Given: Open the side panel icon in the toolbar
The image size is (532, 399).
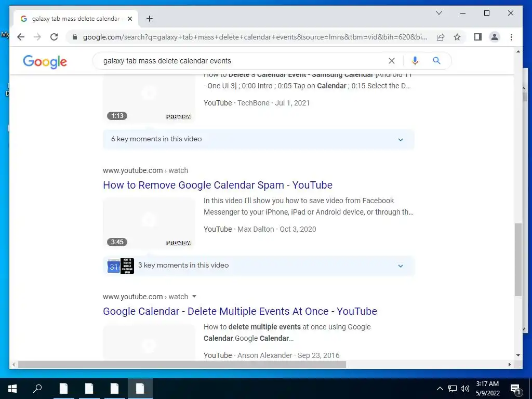Looking at the screenshot, I should click(x=478, y=37).
